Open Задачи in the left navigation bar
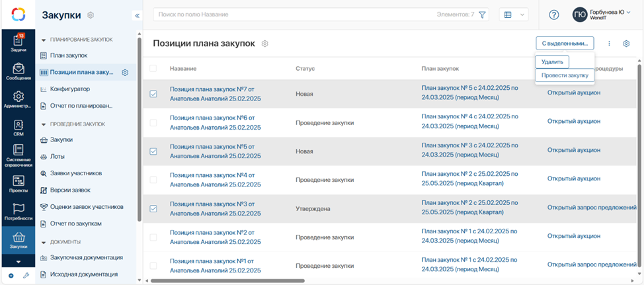Image resolution: width=644 pixels, height=285 pixels. click(18, 42)
